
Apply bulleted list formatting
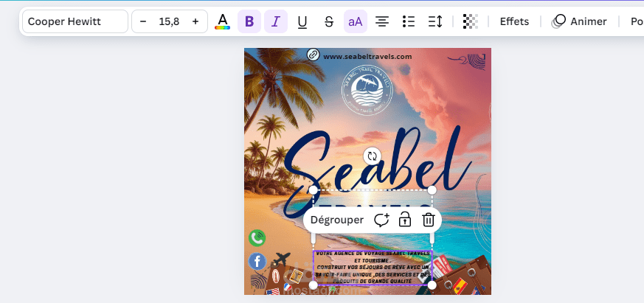[408, 21]
